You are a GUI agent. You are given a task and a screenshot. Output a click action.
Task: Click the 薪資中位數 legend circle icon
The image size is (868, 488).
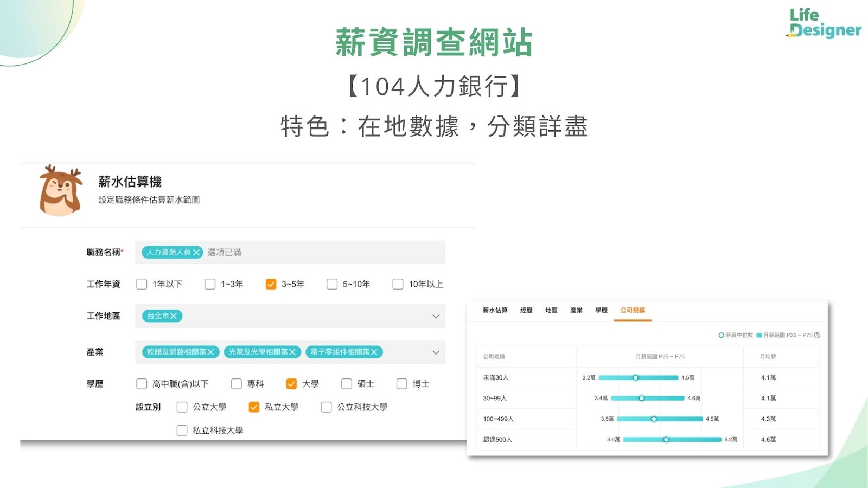click(722, 336)
